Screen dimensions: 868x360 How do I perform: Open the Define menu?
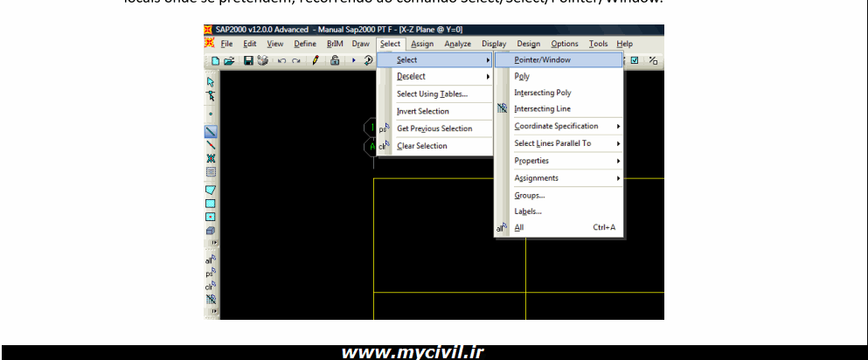(305, 44)
